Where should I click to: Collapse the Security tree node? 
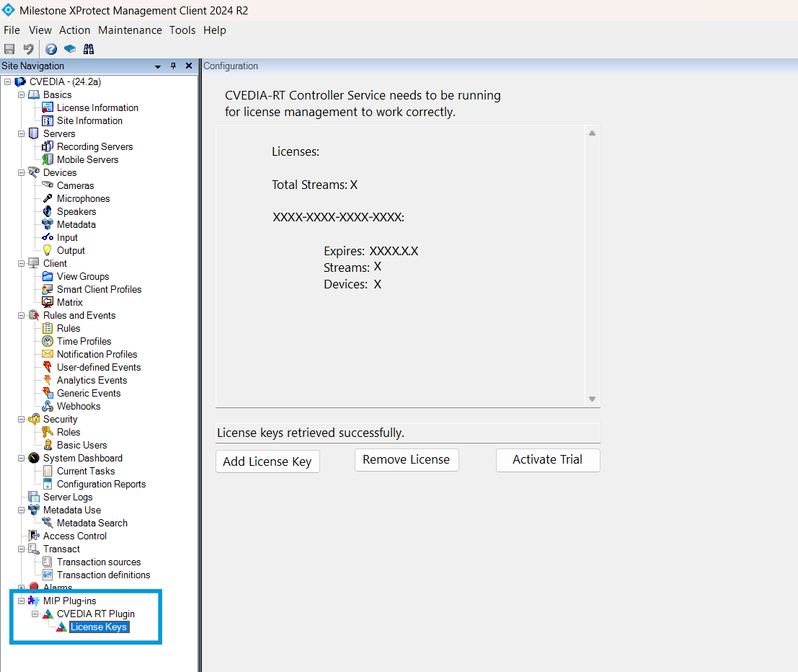click(x=21, y=419)
